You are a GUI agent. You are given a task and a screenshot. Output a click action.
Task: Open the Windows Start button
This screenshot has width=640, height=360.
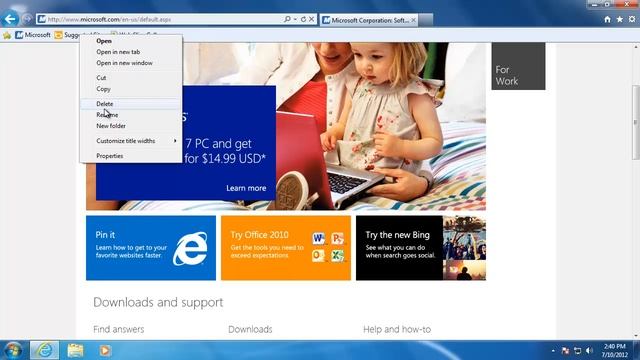pyautogui.click(x=13, y=350)
